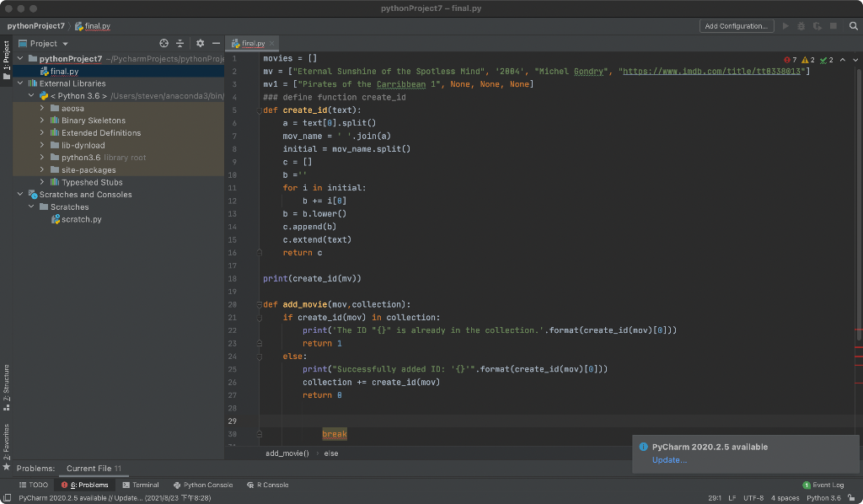This screenshot has height=504, width=863.
Task: Click the Collapse All icon in Project panel
Action: tap(180, 43)
